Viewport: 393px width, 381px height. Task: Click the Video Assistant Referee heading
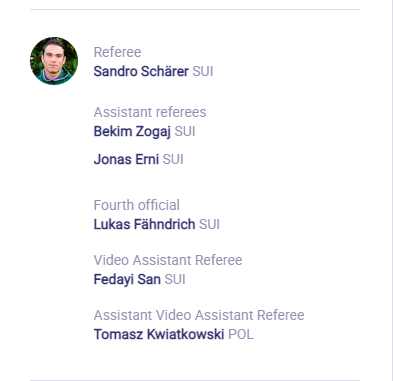click(x=168, y=260)
